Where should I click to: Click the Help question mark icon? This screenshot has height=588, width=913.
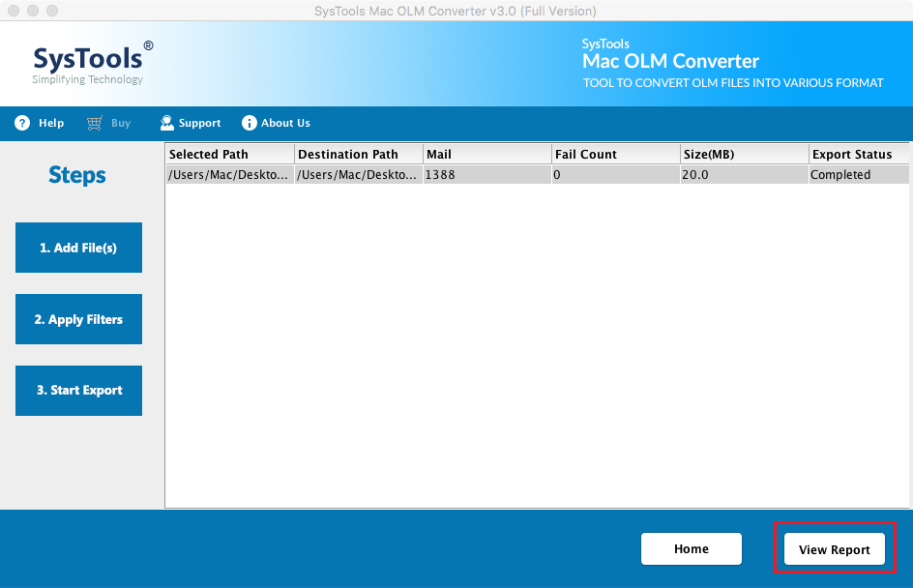pos(22,123)
